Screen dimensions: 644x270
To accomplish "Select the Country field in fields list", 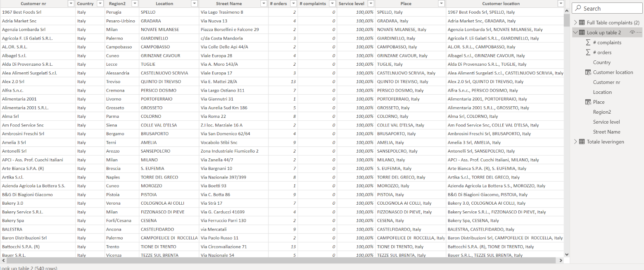I will [x=602, y=62].
